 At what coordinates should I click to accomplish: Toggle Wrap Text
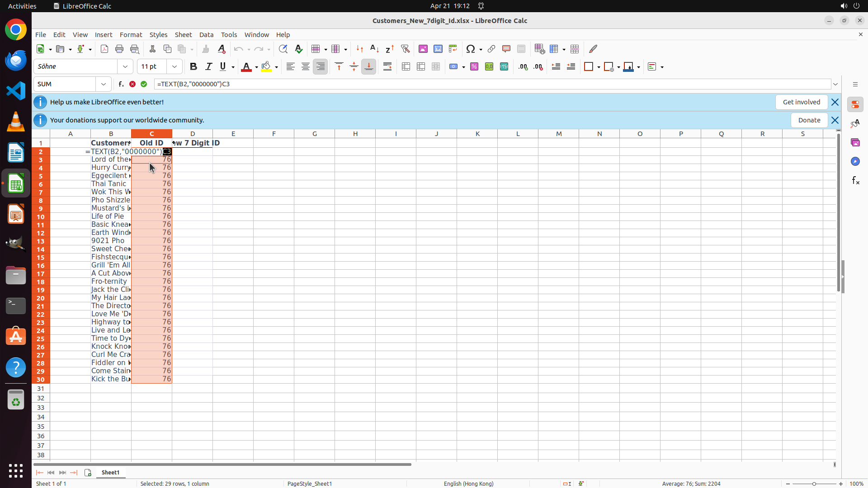[x=387, y=67]
